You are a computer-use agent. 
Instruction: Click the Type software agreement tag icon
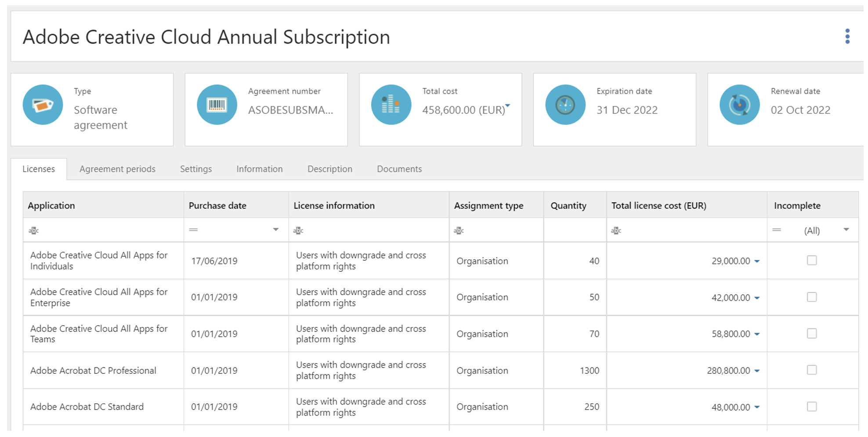click(43, 105)
